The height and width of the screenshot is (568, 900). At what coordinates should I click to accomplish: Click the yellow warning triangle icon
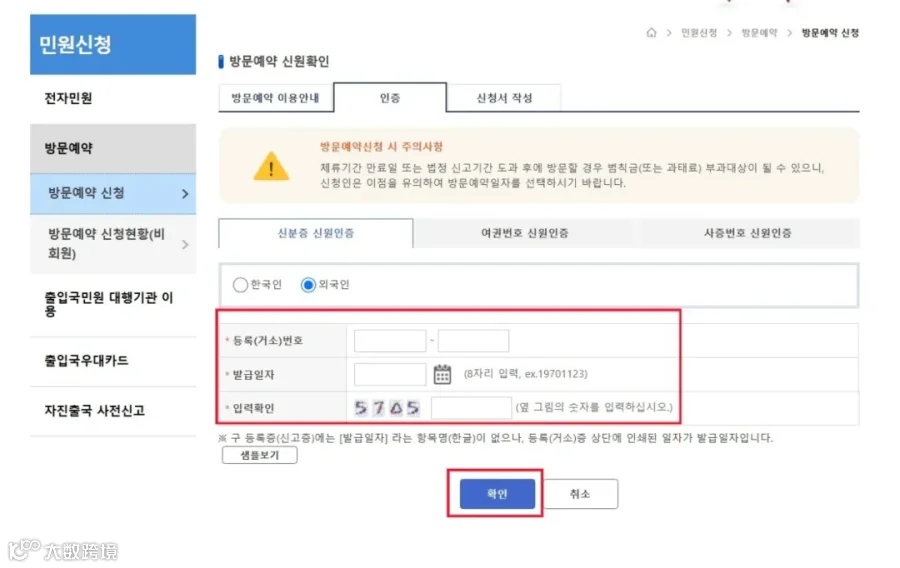point(271,166)
